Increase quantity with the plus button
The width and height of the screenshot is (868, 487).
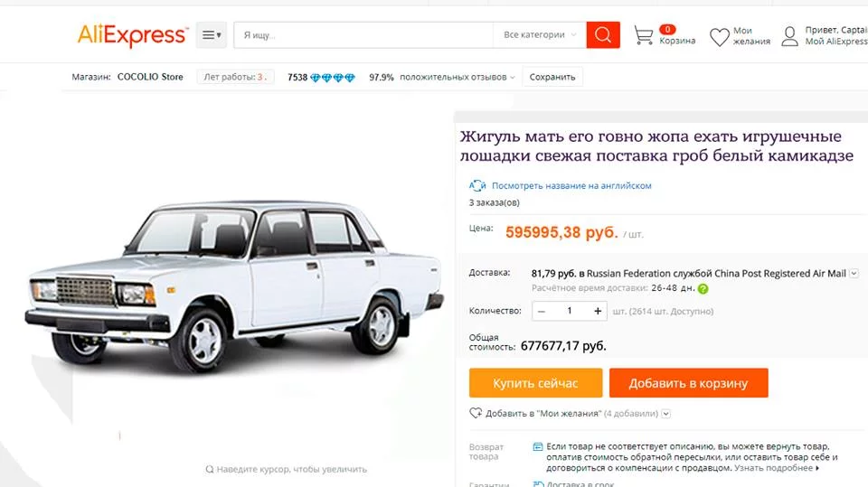click(598, 311)
